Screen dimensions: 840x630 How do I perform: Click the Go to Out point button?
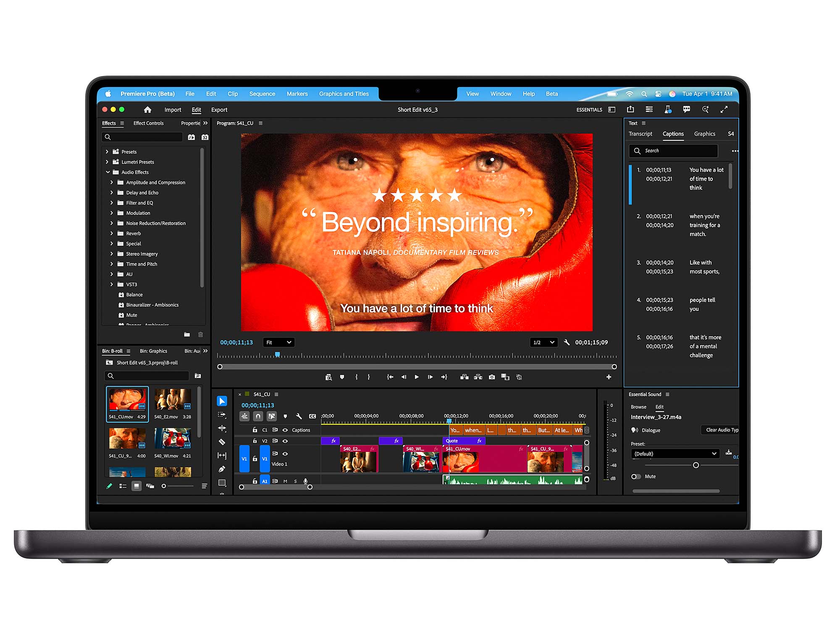pos(444,377)
